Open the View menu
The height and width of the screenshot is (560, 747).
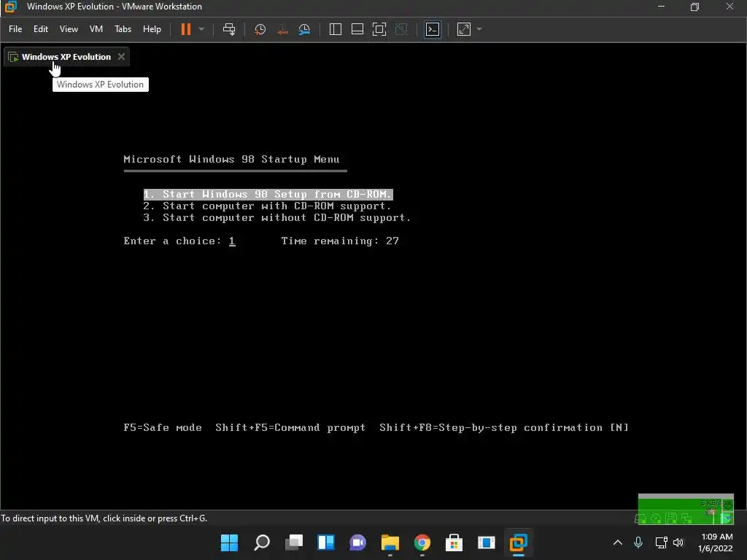(x=69, y=29)
